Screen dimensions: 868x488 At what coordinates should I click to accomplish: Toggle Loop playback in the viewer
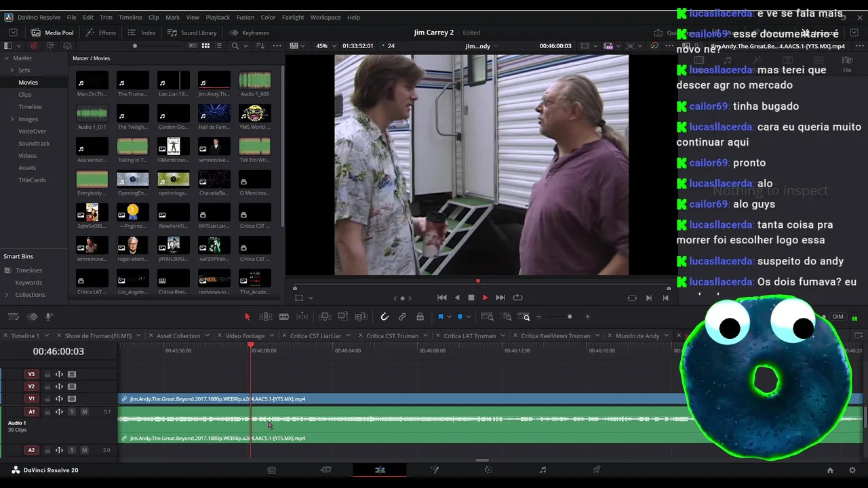pyautogui.click(x=518, y=298)
